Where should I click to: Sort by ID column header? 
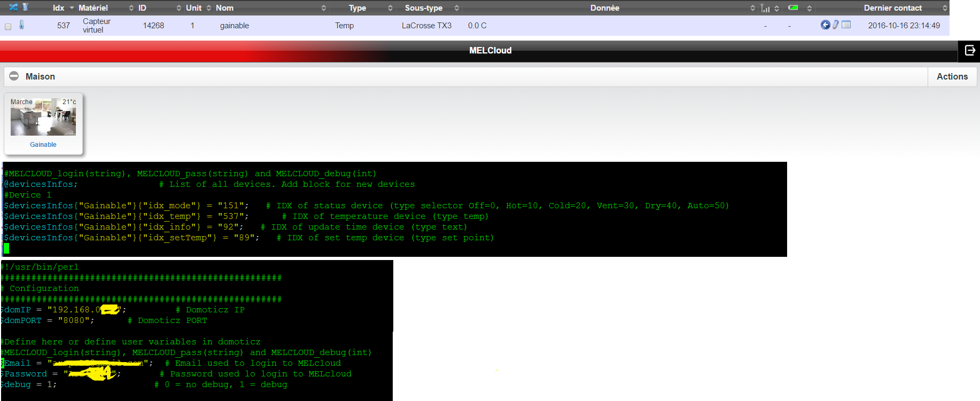142,8
